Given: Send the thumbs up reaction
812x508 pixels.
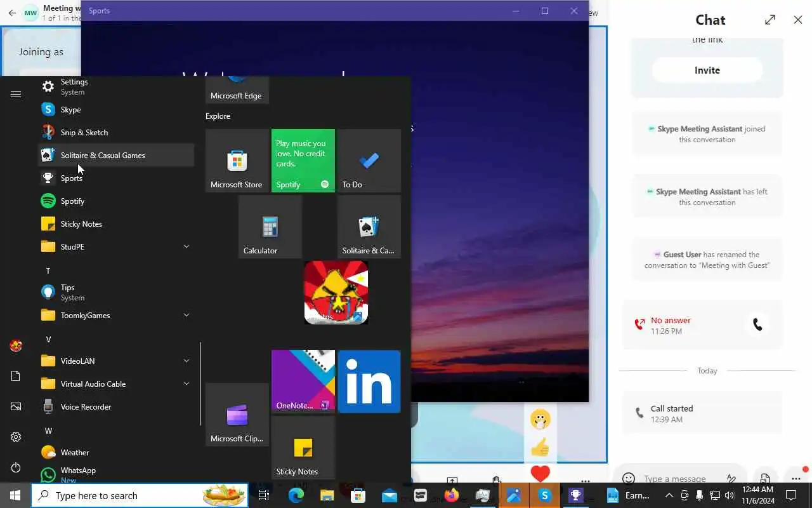Looking at the screenshot, I should (x=540, y=448).
